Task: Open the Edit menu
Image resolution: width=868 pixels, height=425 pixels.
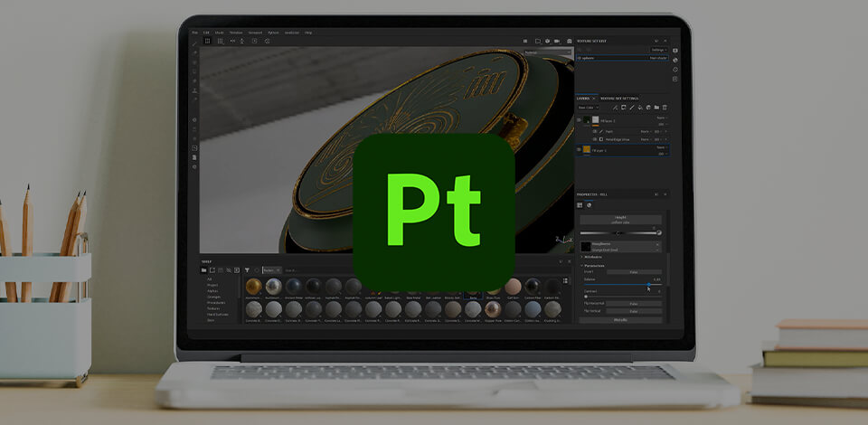Action: point(206,33)
